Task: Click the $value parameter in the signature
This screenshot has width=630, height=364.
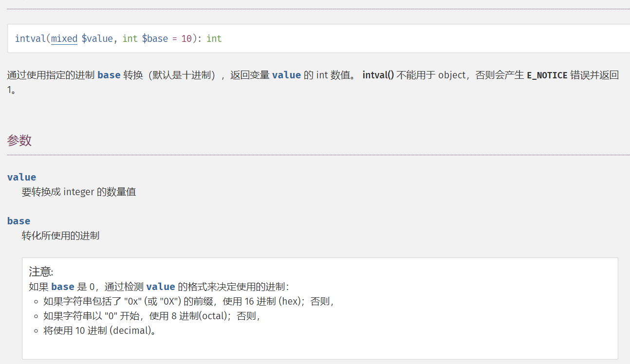Action: (x=97, y=38)
